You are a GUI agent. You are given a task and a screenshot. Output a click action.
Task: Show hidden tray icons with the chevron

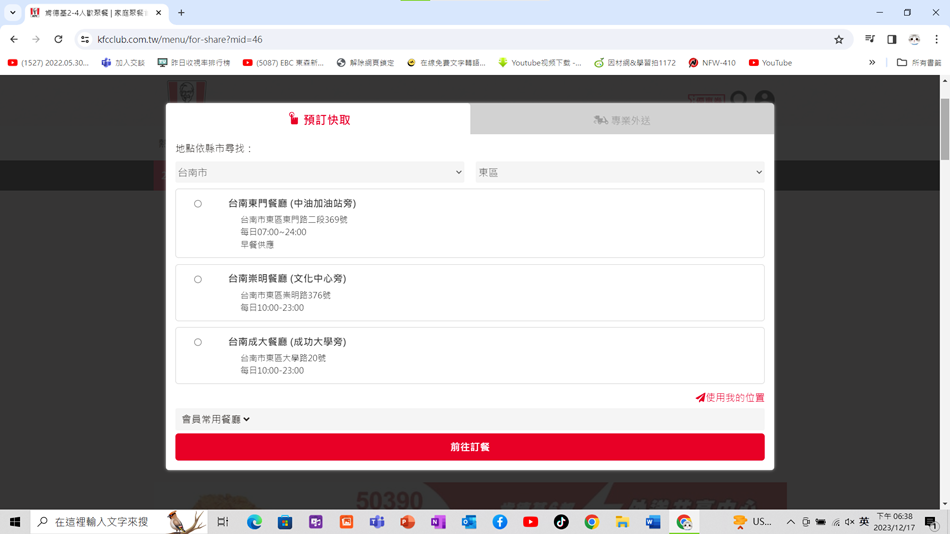pyautogui.click(x=791, y=522)
